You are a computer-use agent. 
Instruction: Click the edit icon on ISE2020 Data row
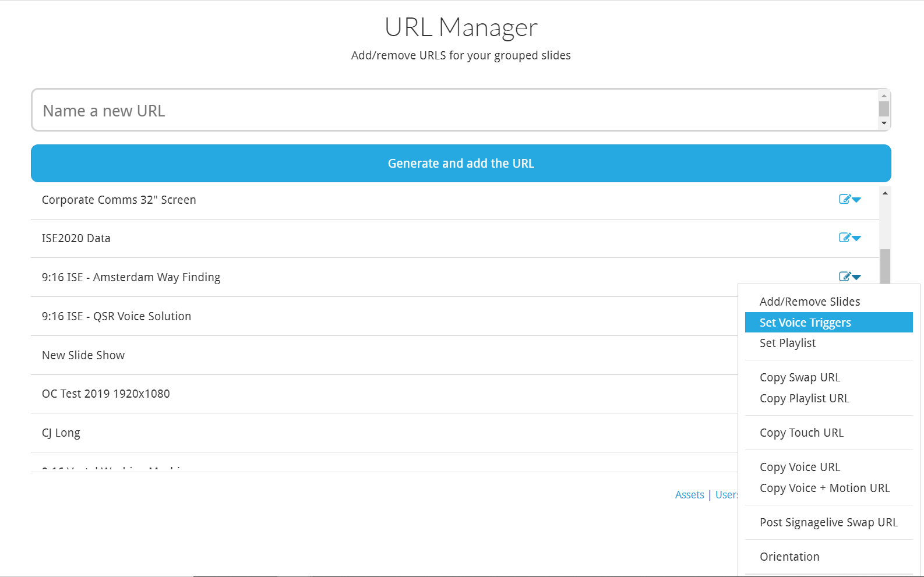(x=845, y=238)
